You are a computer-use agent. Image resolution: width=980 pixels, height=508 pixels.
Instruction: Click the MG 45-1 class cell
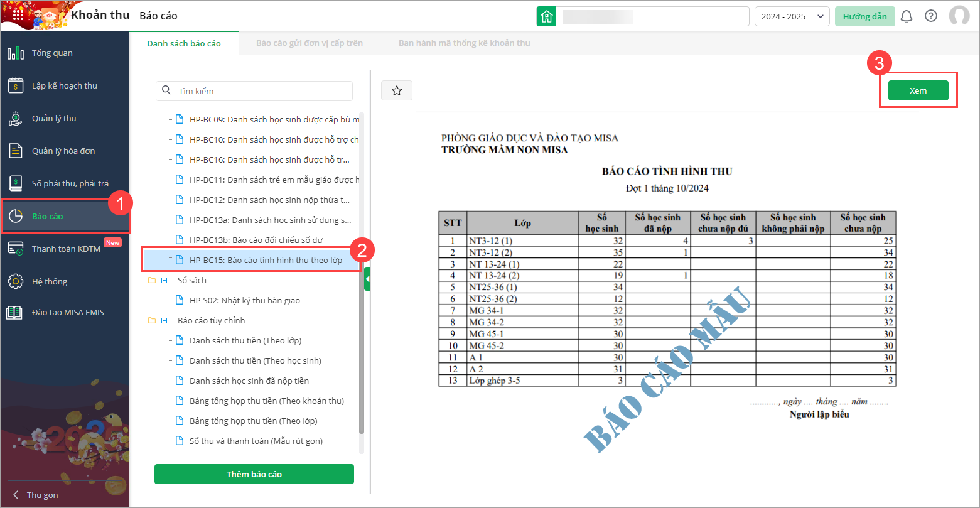click(x=523, y=334)
